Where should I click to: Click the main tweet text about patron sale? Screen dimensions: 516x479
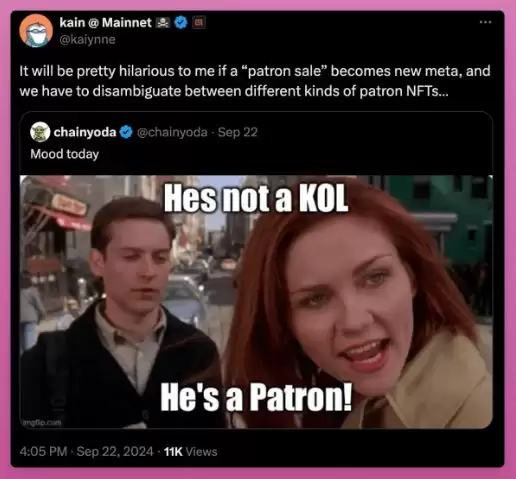point(255,81)
